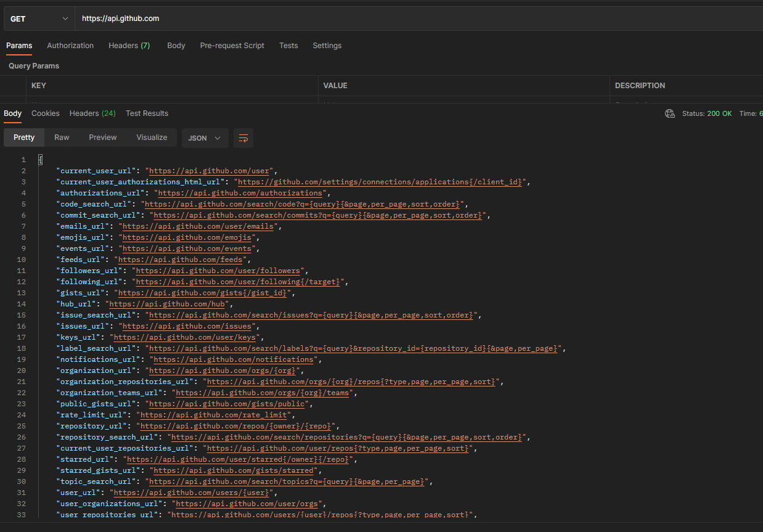Click the DESCRIPTION column header
This screenshot has height=532, width=763.
[x=640, y=86]
